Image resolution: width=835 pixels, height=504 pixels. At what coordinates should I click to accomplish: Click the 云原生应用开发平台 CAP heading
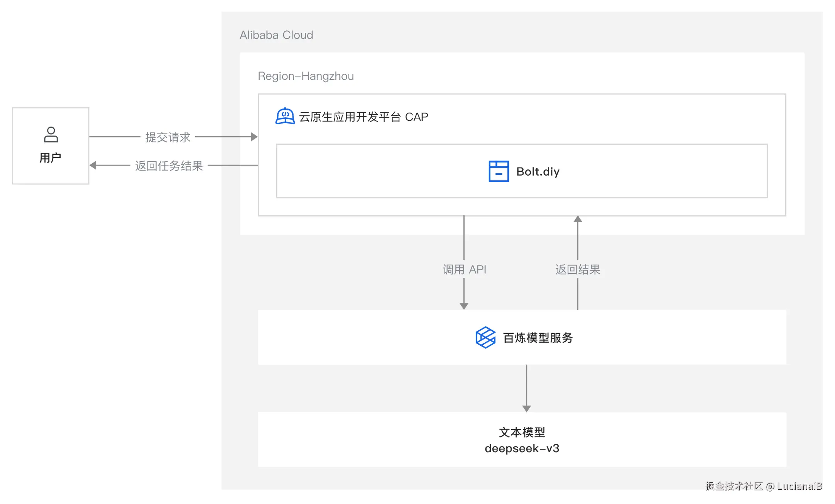(x=363, y=117)
